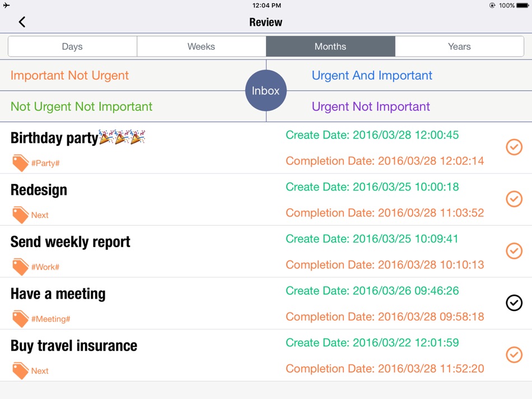The height and width of the screenshot is (399, 532).
Task: Toggle black check for Have a meeting
Action: [514, 303]
